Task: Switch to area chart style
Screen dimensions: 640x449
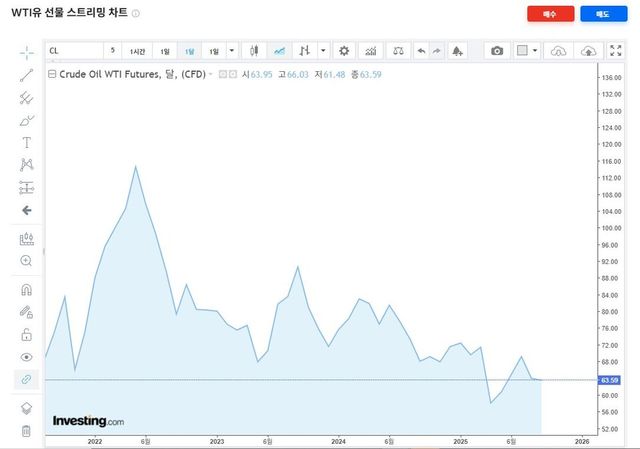Action: click(x=280, y=51)
